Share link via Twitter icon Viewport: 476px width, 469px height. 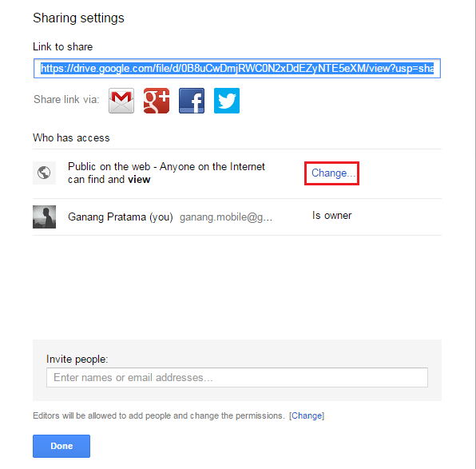227,101
